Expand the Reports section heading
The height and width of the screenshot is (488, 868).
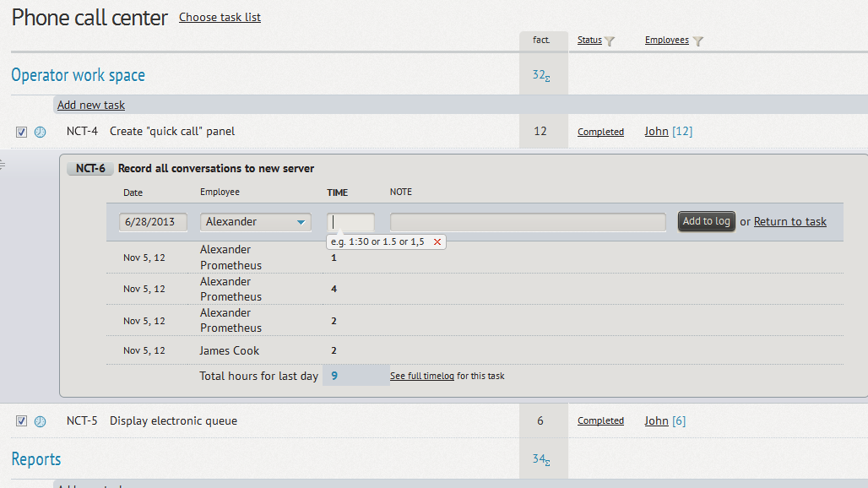pos(36,459)
